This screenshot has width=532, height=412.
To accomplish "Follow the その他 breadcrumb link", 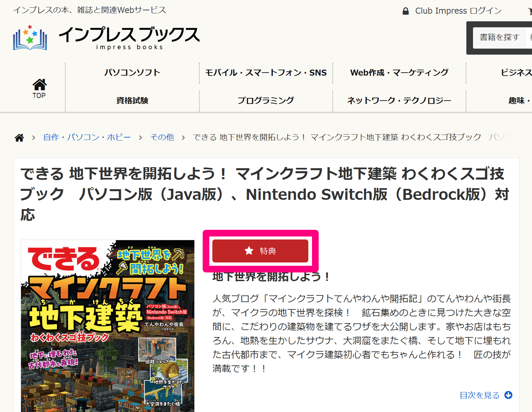I will [x=162, y=137].
